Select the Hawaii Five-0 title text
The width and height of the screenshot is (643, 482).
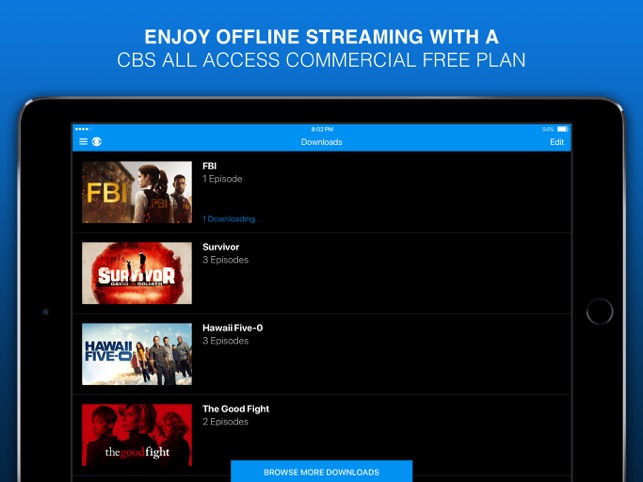[x=233, y=328]
